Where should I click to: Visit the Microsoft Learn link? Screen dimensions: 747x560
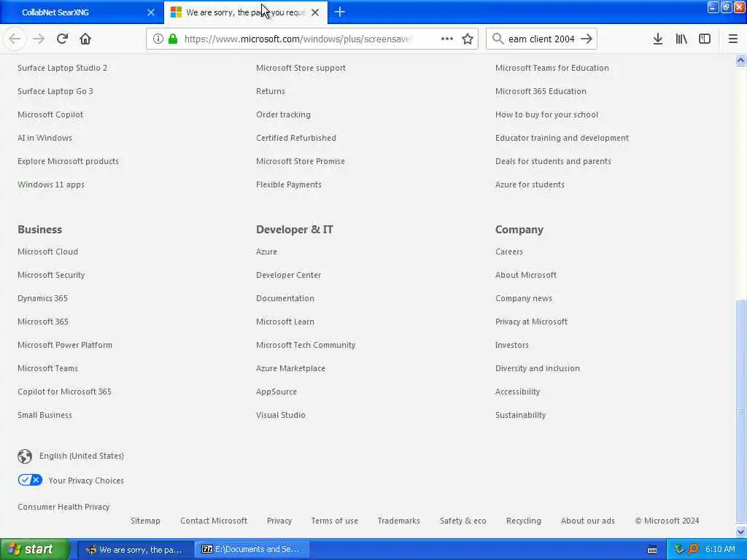[285, 322]
